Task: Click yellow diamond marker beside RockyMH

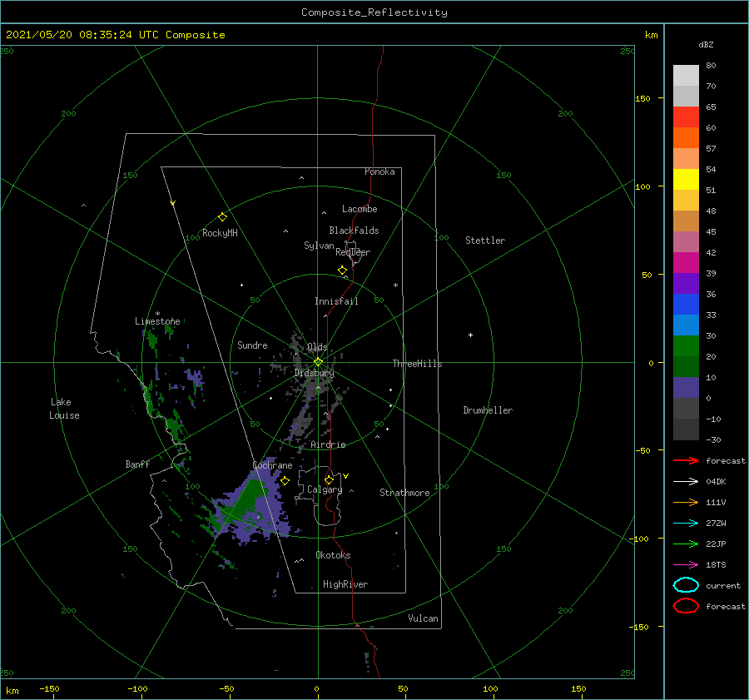Action: point(222,217)
